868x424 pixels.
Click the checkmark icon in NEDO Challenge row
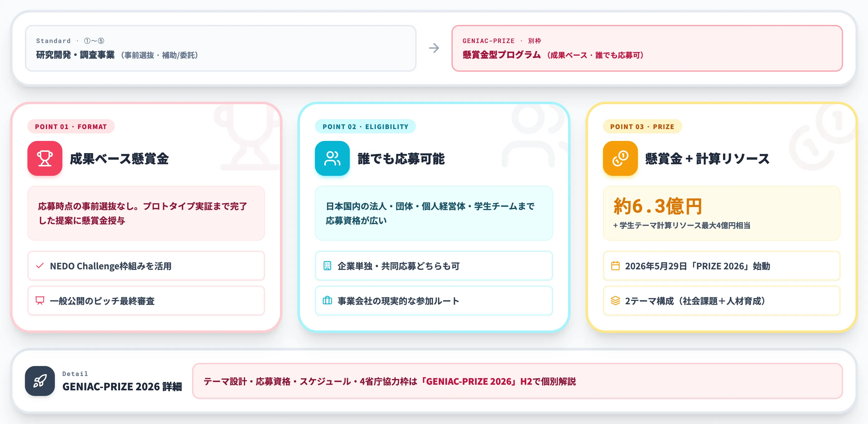pos(40,266)
